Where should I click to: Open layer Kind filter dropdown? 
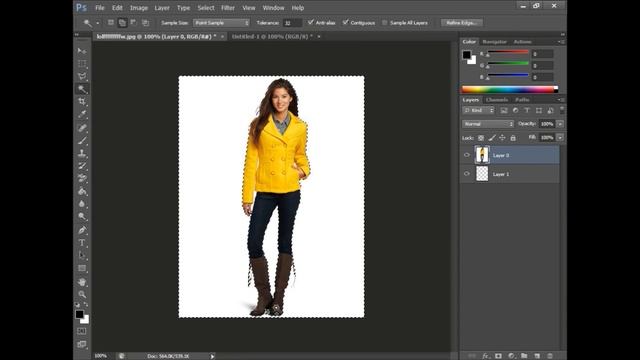tap(478, 111)
